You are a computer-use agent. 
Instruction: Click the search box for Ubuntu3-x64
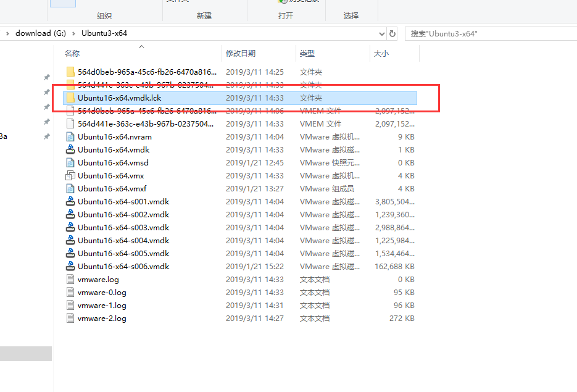point(489,34)
